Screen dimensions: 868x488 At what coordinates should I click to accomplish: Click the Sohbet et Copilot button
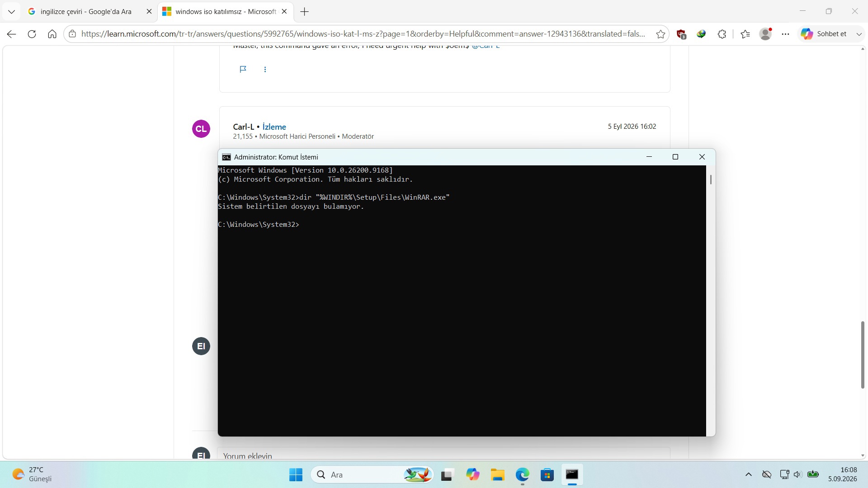pyautogui.click(x=824, y=34)
